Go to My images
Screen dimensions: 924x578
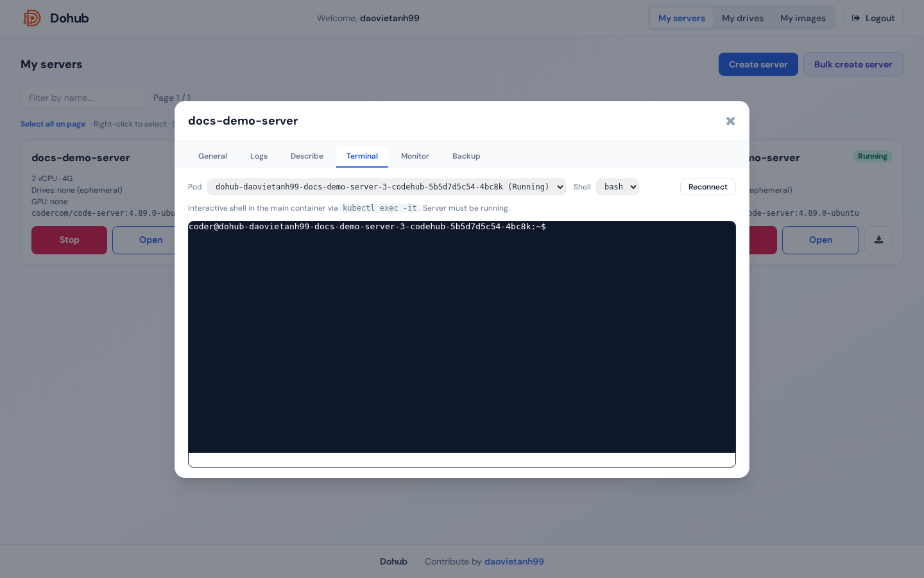click(x=803, y=18)
